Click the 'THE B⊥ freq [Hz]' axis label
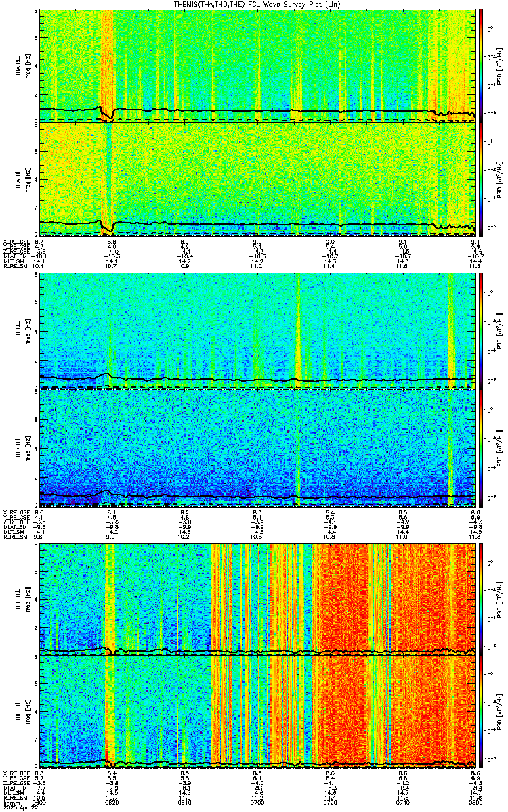508x812 pixels. click(x=22, y=600)
